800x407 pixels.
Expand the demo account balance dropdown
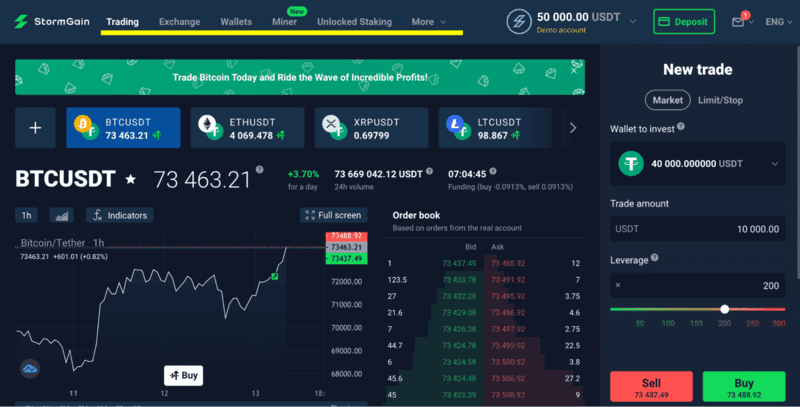[x=633, y=21]
